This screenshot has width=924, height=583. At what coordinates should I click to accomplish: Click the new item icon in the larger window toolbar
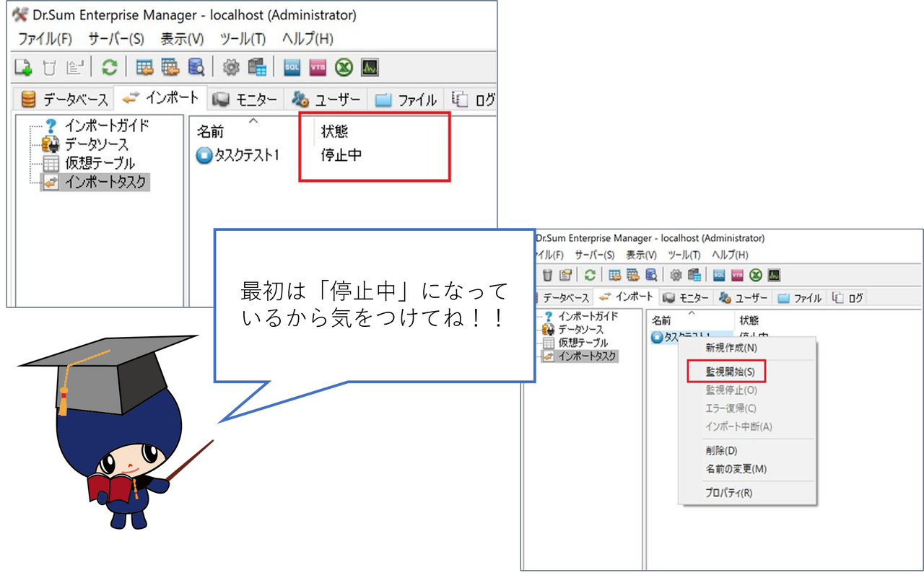pyautogui.click(x=24, y=67)
